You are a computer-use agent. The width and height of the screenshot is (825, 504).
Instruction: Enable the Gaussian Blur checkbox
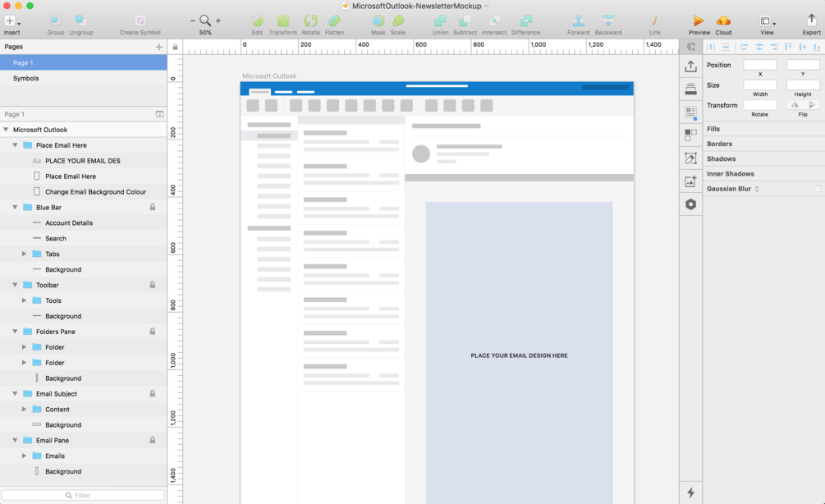point(817,189)
